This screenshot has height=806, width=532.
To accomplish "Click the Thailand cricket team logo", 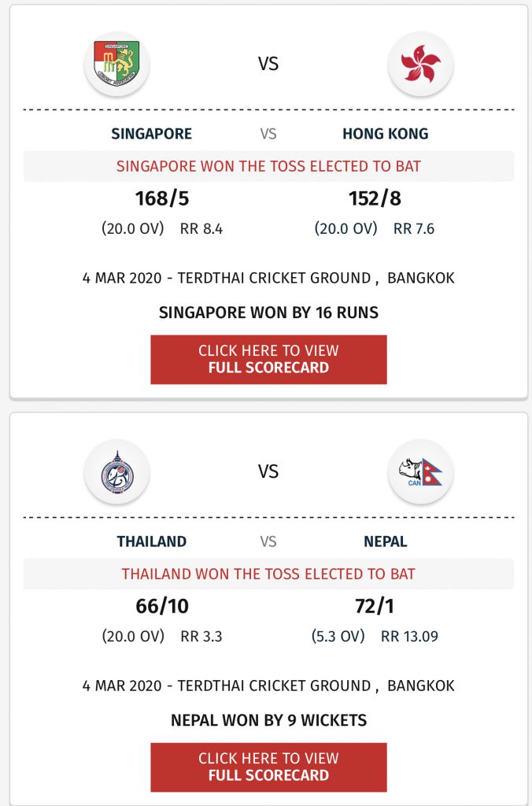I will click(x=116, y=471).
